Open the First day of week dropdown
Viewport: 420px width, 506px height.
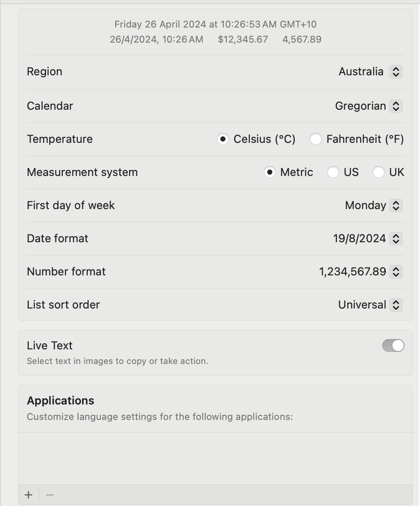coord(395,205)
